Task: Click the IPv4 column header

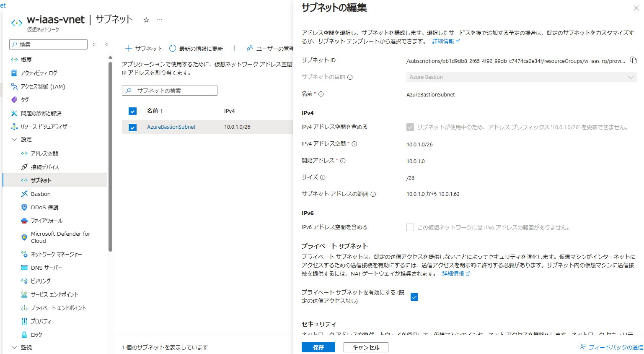Action: tap(229, 111)
